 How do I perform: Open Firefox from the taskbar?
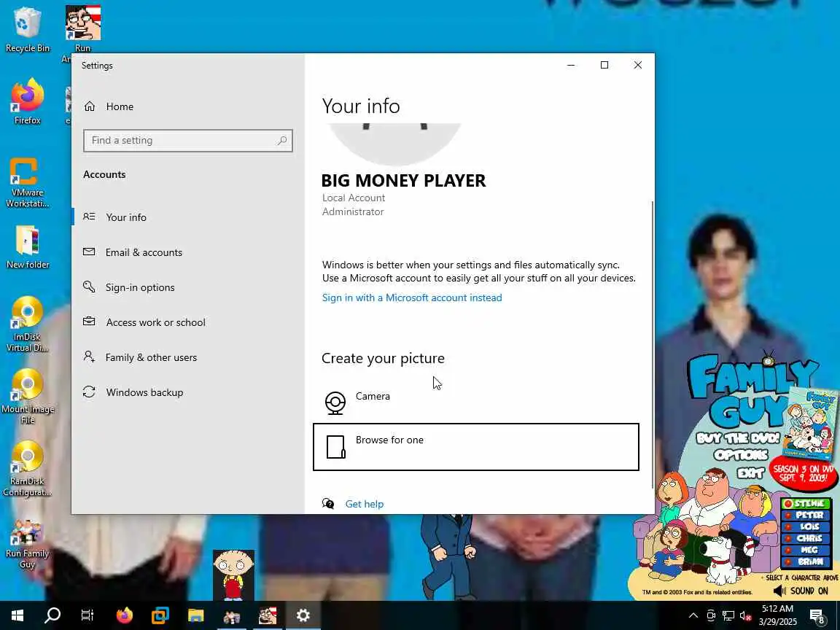click(124, 615)
